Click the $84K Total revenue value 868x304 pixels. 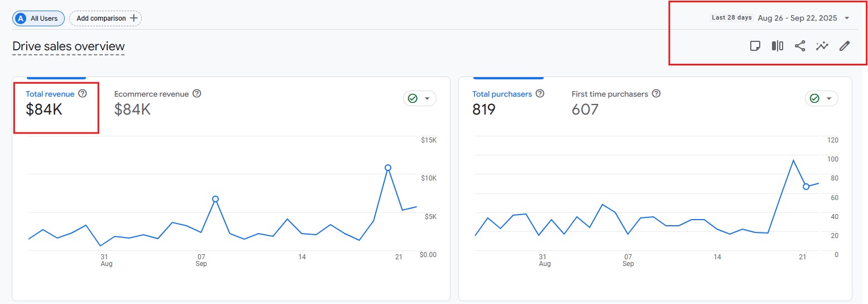[44, 110]
